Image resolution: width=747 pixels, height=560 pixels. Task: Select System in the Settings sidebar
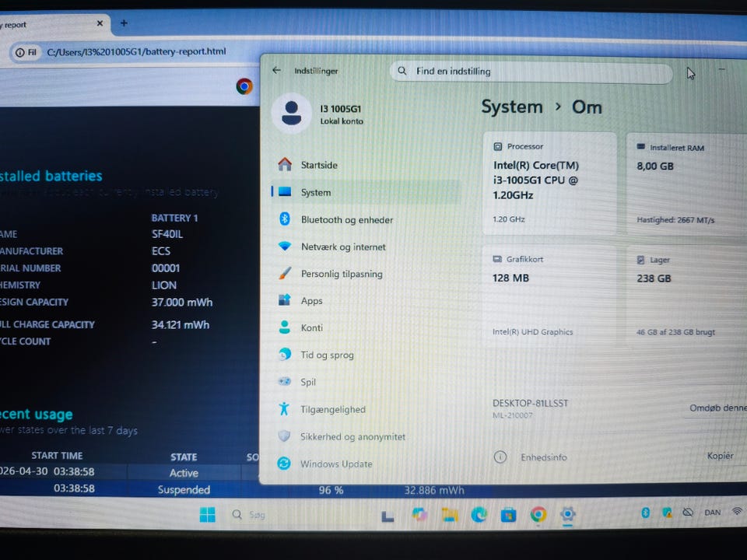pos(366,192)
